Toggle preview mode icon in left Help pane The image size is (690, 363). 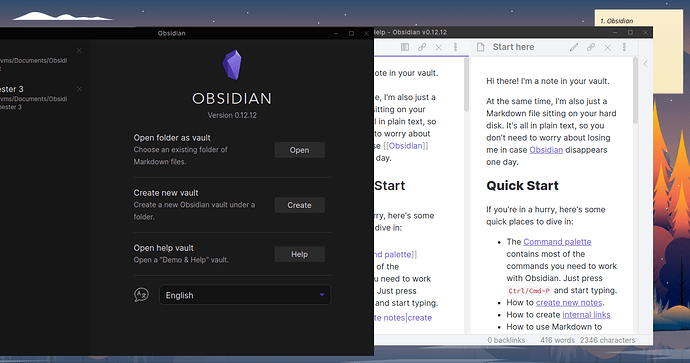(405, 47)
